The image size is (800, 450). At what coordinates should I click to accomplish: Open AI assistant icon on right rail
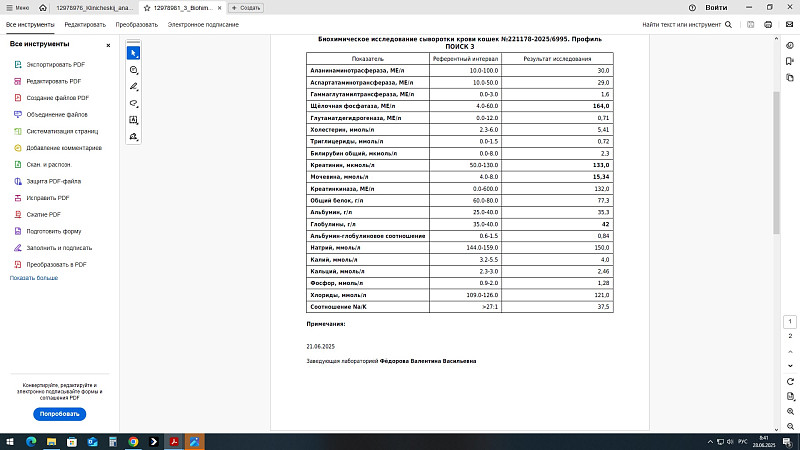click(x=790, y=45)
